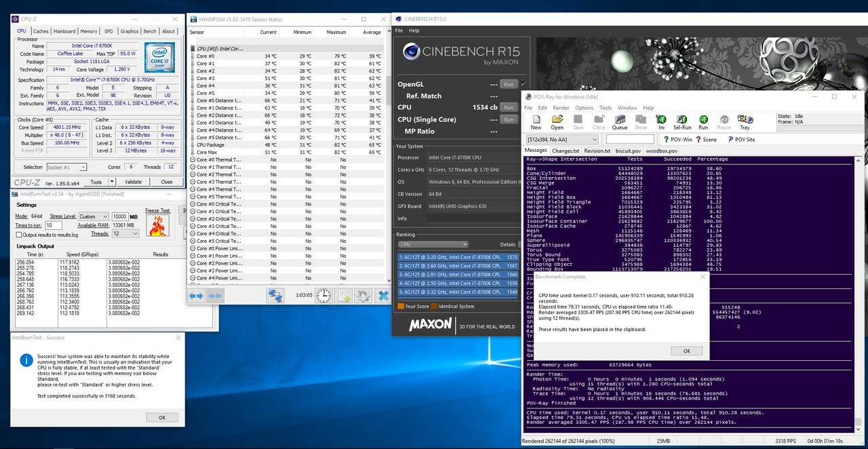Open HWiNFO sensor settings gear icon
868x449 pixels.
point(363,296)
